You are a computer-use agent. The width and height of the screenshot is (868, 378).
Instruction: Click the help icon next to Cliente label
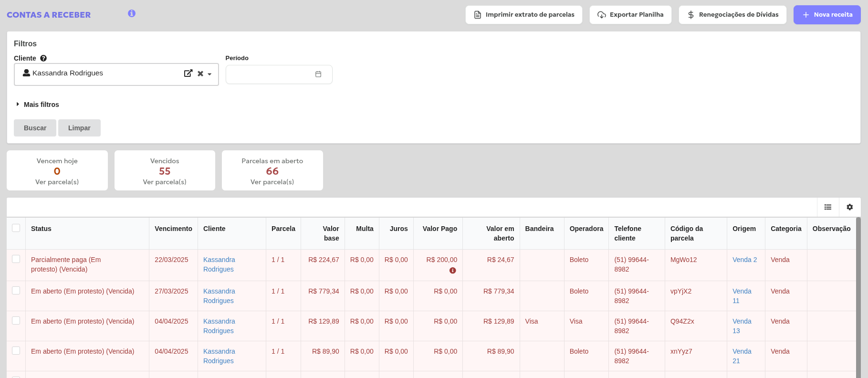coord(43,58)
